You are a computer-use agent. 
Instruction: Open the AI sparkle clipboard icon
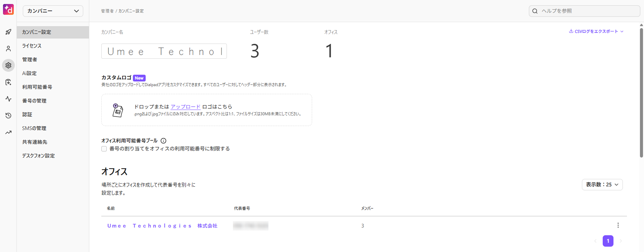point(8,82)
